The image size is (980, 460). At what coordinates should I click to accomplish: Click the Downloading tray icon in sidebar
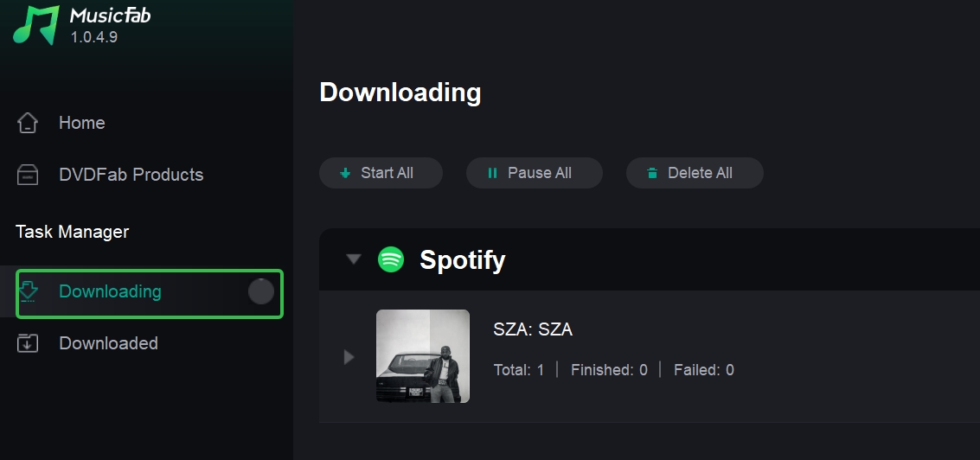tap(28, 291)
